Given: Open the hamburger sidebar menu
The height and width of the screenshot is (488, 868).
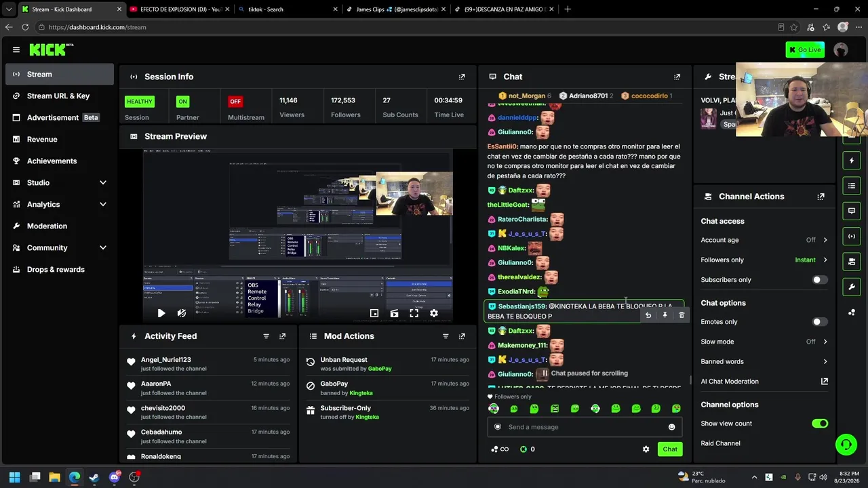Looking at the screenshot, I should pyautogui.click(x=16, y=49).
